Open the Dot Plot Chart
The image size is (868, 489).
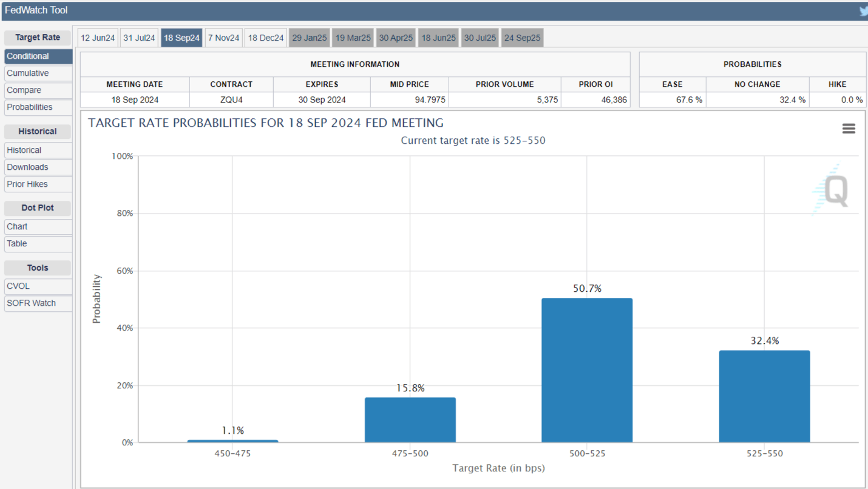(17, 226)
